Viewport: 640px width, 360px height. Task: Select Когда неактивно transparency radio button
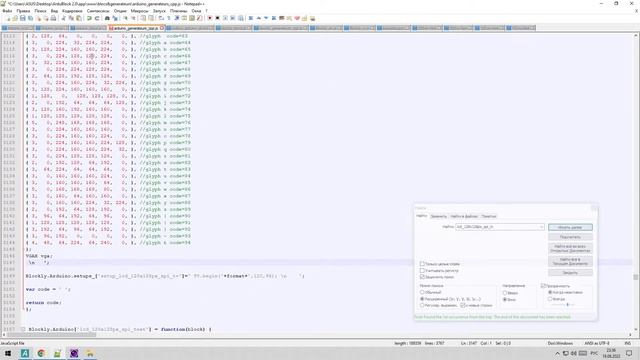coord(550,292)
